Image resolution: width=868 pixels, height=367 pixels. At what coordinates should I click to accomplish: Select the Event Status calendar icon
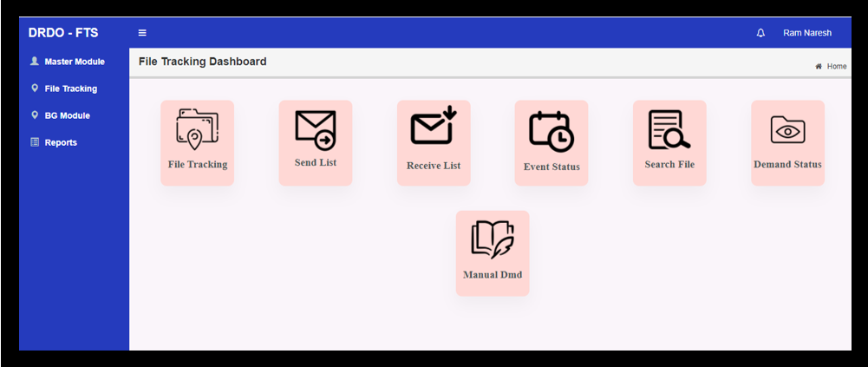click(x=551, y=132)
